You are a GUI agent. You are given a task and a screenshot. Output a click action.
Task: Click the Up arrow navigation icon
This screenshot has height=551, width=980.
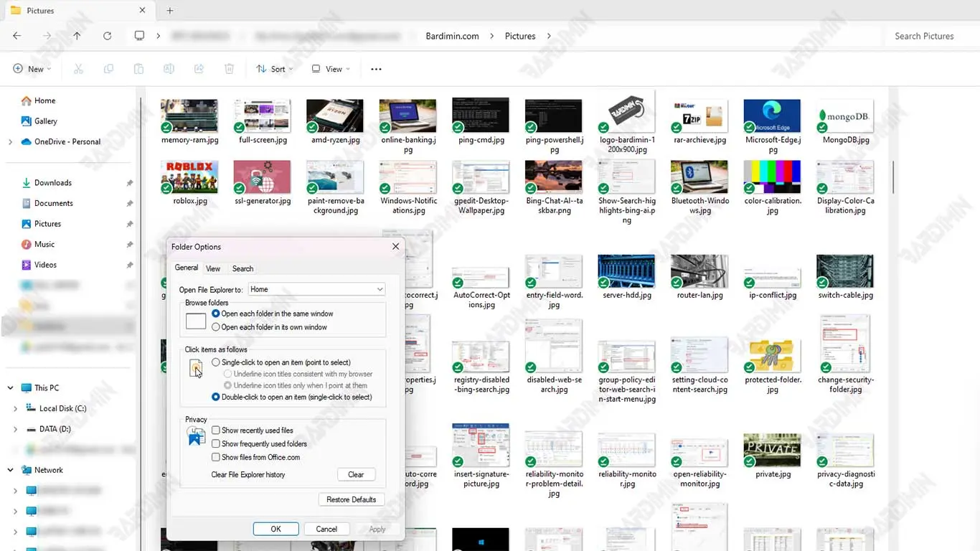pyautogui.click(x=77, y=36)
